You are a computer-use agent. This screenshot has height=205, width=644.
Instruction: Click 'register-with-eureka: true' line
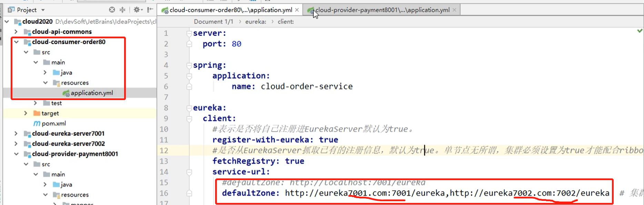[275, 140]
